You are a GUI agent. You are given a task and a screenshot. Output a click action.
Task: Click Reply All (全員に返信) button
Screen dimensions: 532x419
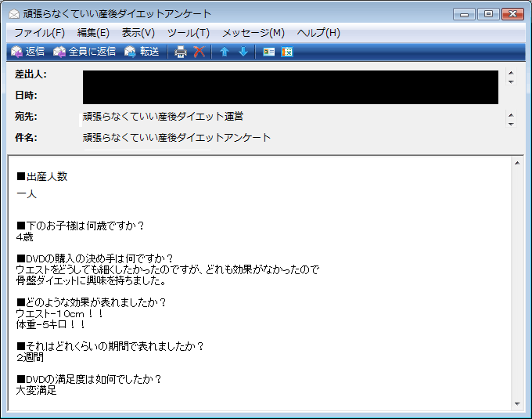pos(84,52)
